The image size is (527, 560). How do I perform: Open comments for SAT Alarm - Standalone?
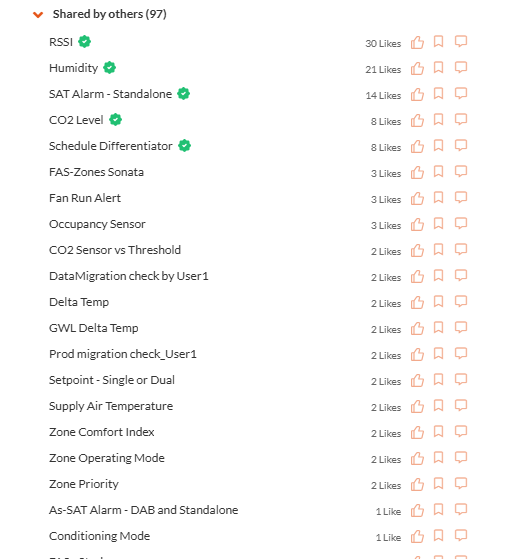pos(461,94)
